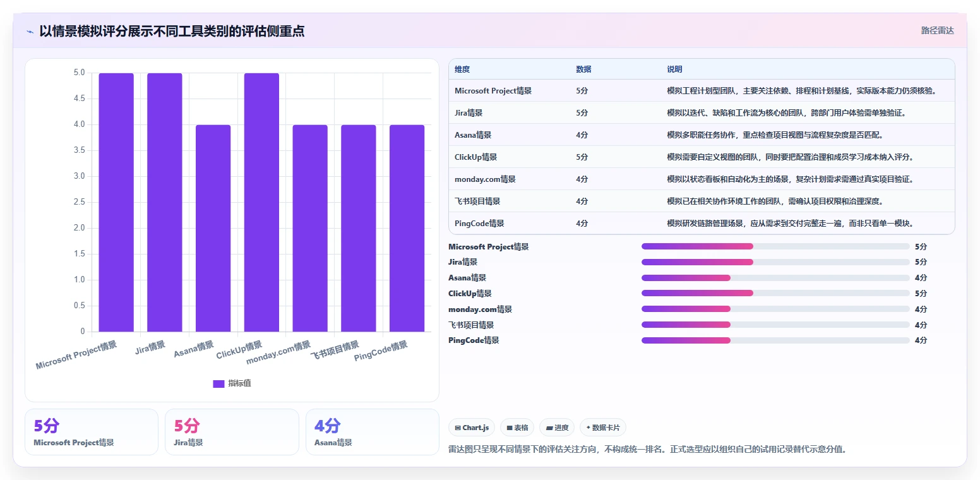Click the 飞书项目情景 x-axis label on the chart
Image resolution: width=980 pixels, height=480 pixels.
(x=335, y=351)
